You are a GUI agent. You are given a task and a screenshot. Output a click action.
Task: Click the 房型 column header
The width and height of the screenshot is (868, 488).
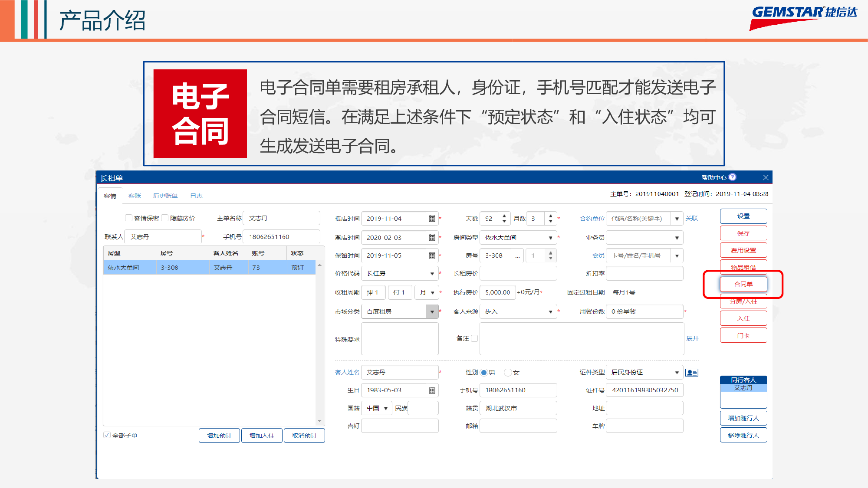pyautogui.click(x=129, y=253)
